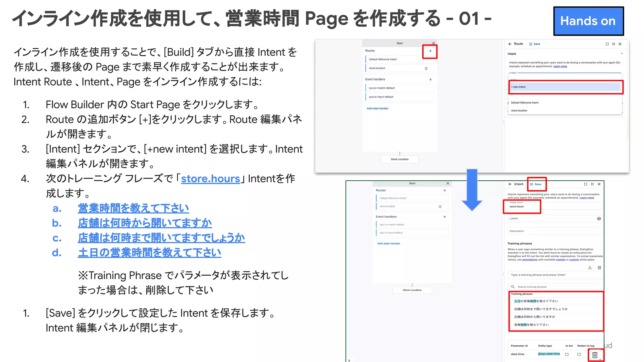
Task: Click the Store Location node in top screenshot
Action: [x=400, y=159]
